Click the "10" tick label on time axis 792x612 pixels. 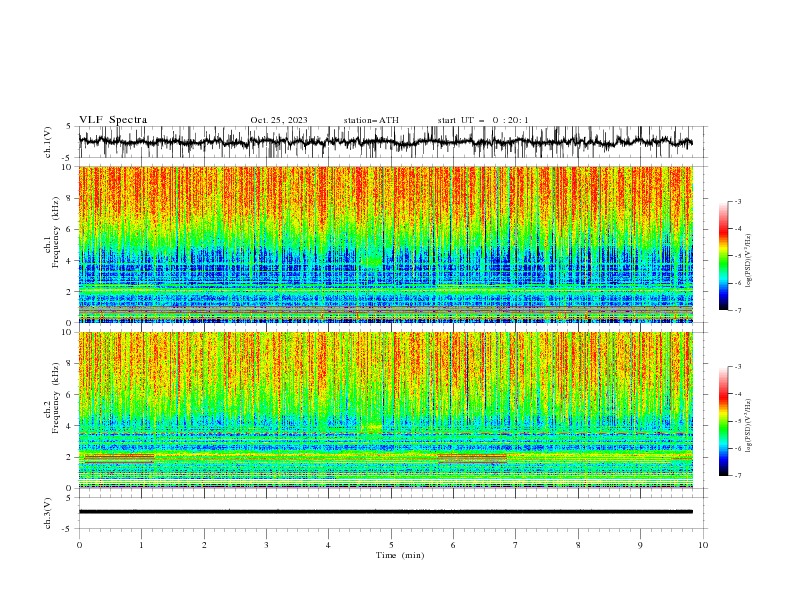tap(703, 545)
